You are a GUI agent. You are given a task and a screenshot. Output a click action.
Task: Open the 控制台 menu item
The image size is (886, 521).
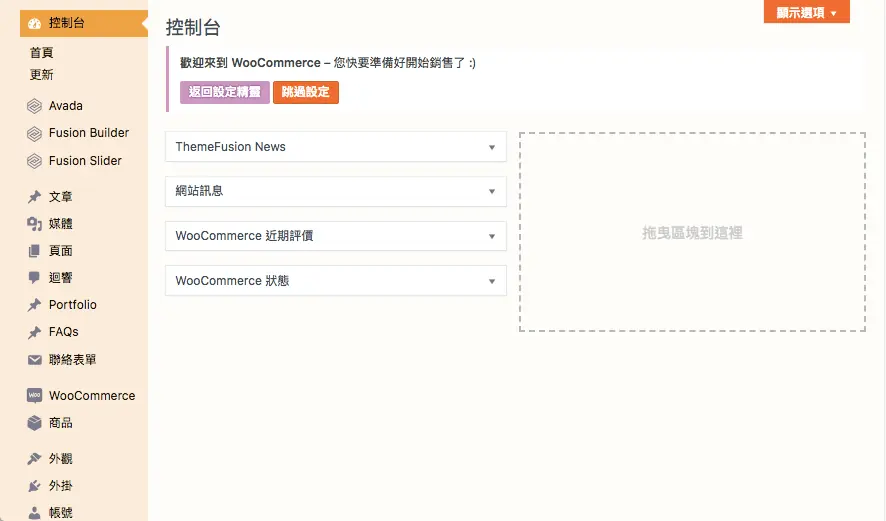coord(84,23)
